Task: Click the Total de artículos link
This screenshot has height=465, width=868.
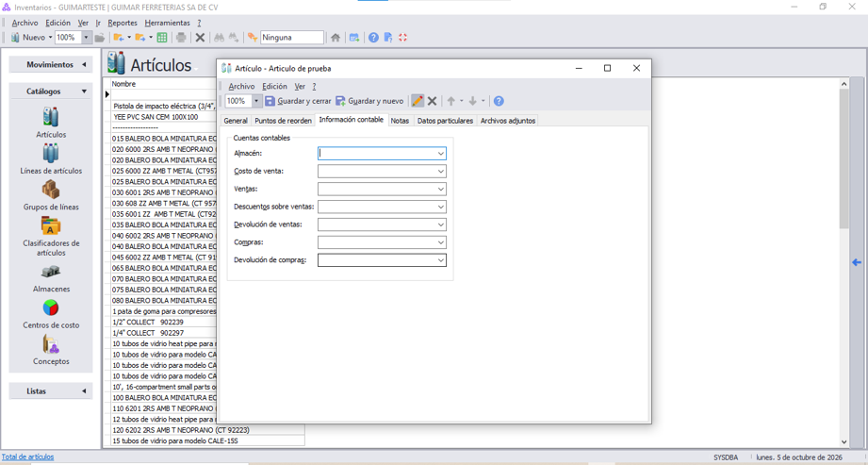Action: (27, 457)
